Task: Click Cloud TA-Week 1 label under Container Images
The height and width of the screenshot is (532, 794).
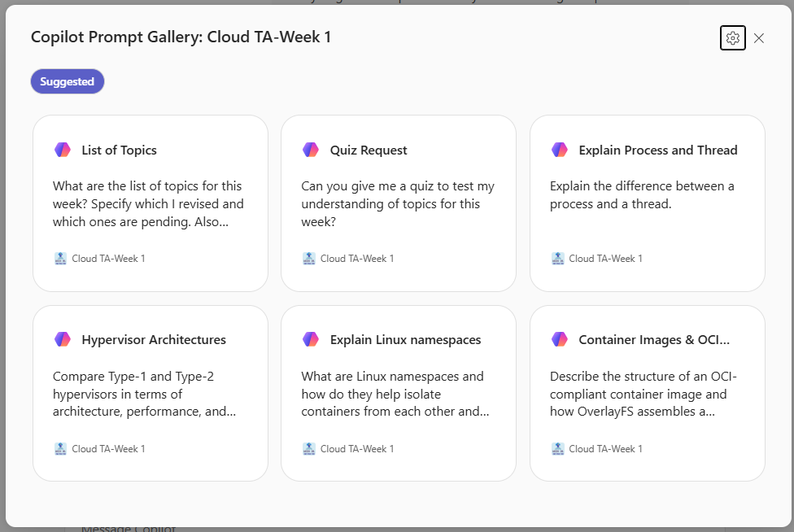Action: coord(605,448)
